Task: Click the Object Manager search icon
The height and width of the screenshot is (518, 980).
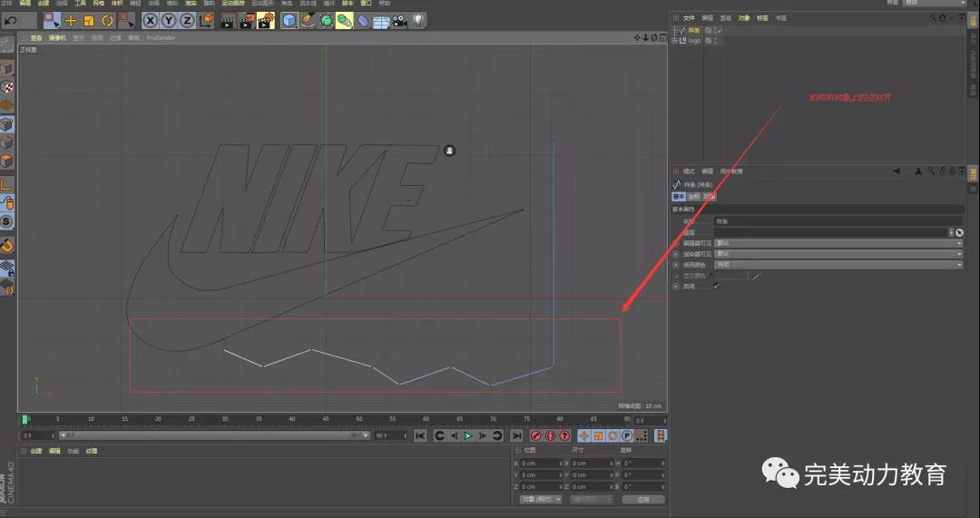Action: (934, 18)
